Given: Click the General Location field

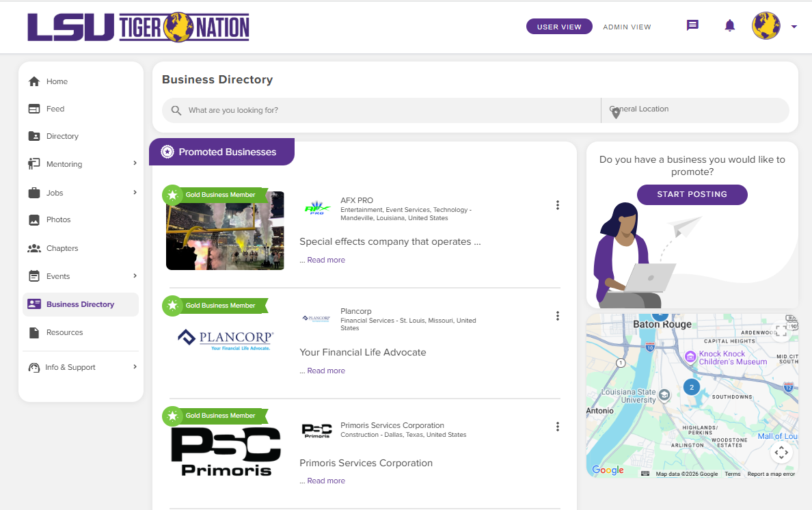Looking at the screenshot, I should pyautogui.click(x=695, y=110).
